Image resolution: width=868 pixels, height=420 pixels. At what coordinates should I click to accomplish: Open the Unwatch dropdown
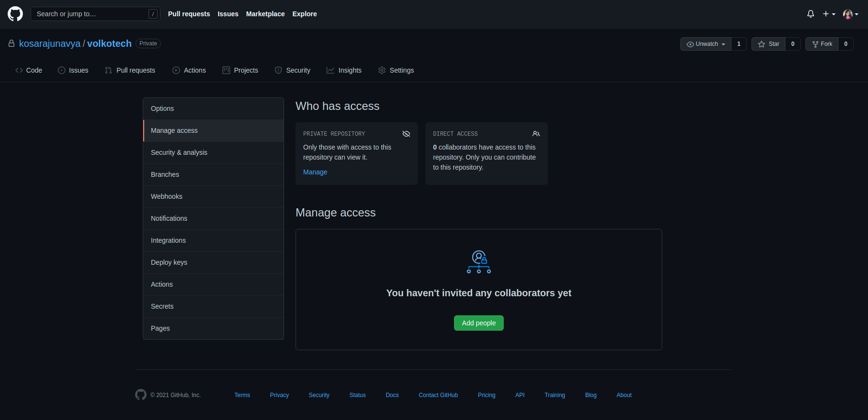click(706, 44)
